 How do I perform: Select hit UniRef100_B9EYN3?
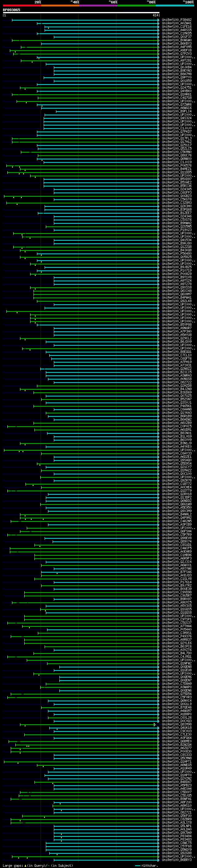click(177, 71)
